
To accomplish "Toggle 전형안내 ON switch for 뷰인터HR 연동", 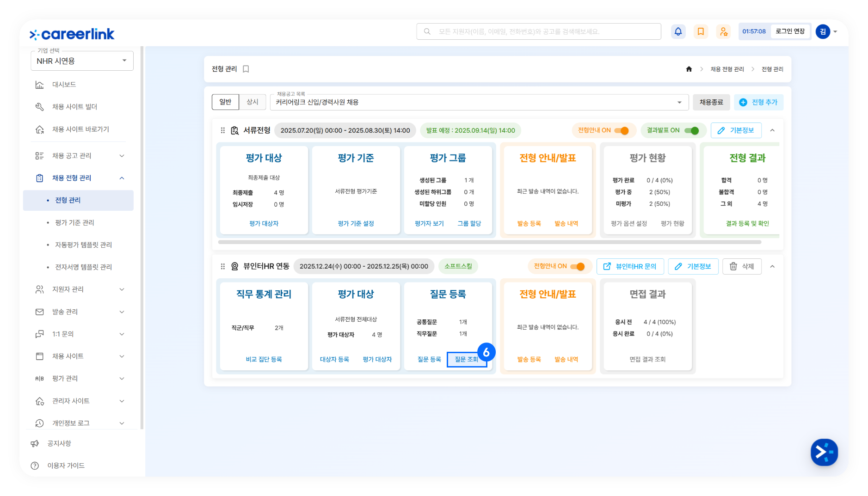I will coord(578,266).
